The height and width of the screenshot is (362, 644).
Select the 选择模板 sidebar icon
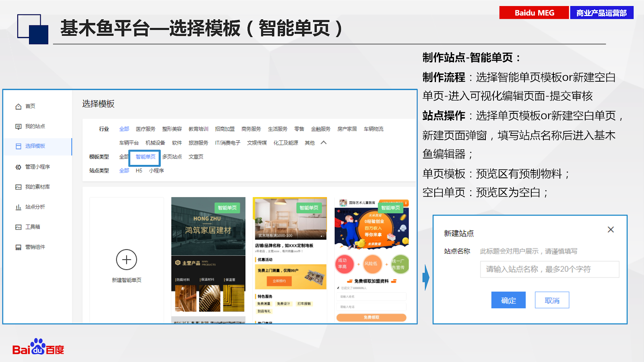19,146
